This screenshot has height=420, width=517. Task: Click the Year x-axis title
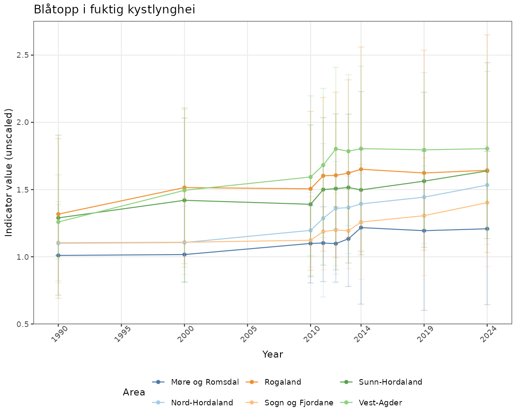272,355
